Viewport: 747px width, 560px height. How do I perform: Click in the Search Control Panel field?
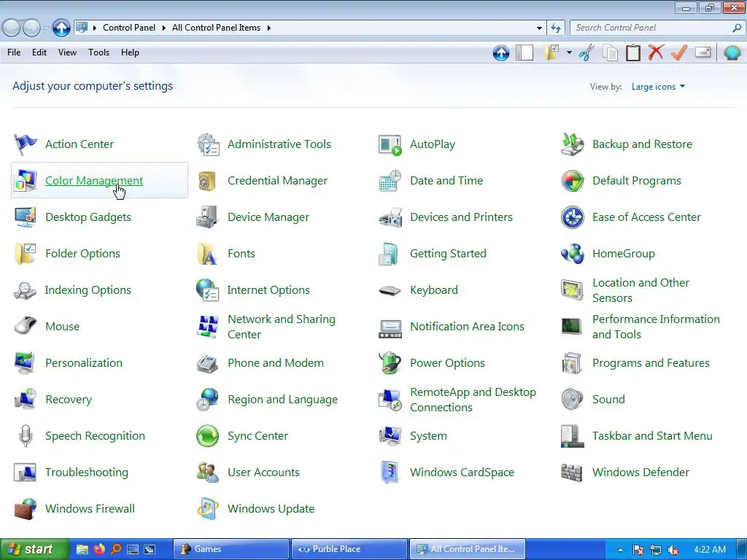[657, 28]
